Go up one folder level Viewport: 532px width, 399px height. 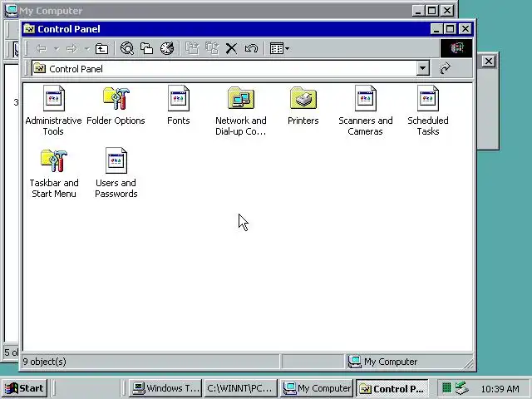(x=101, y=49)
